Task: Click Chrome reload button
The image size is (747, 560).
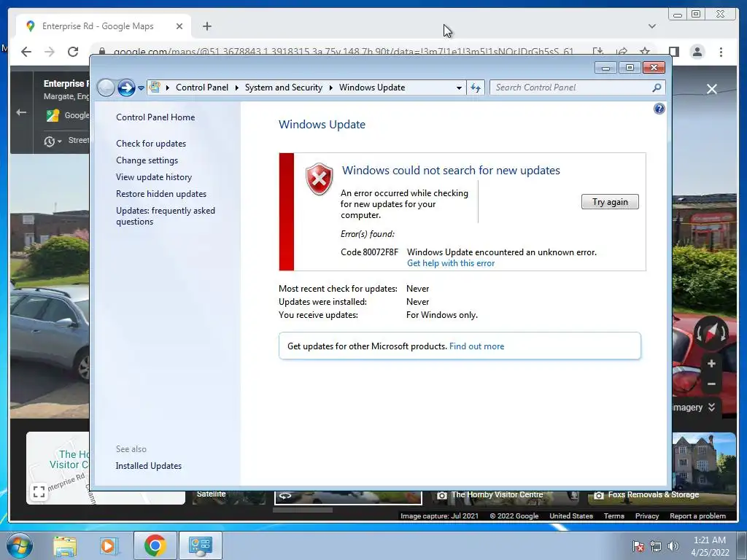Action: [x=73, y=52]
